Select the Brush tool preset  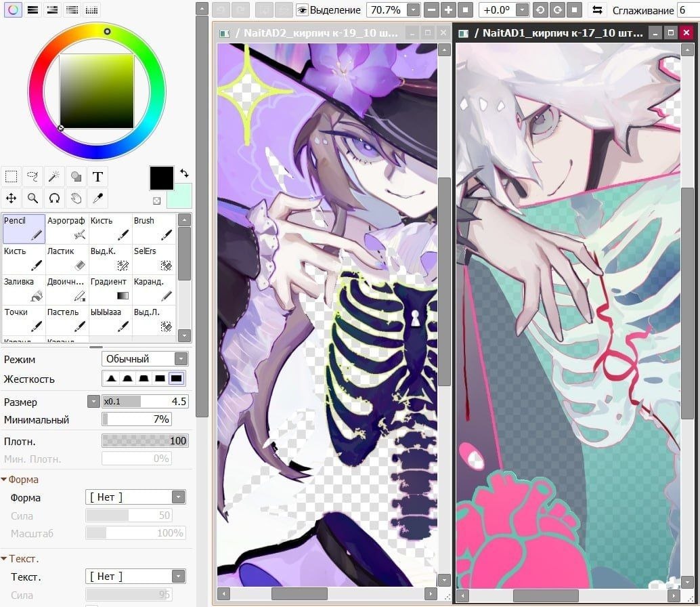tap(153, 229)
